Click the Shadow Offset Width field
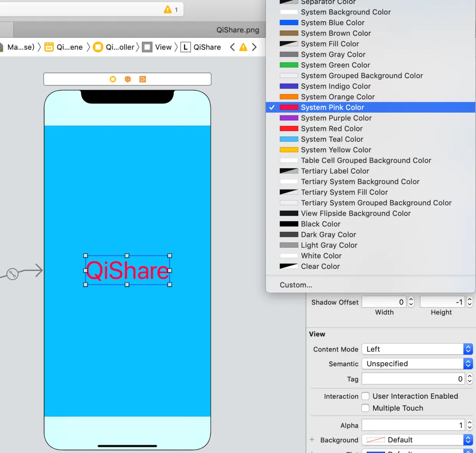476x453 pixels. [x=384, y=302]
